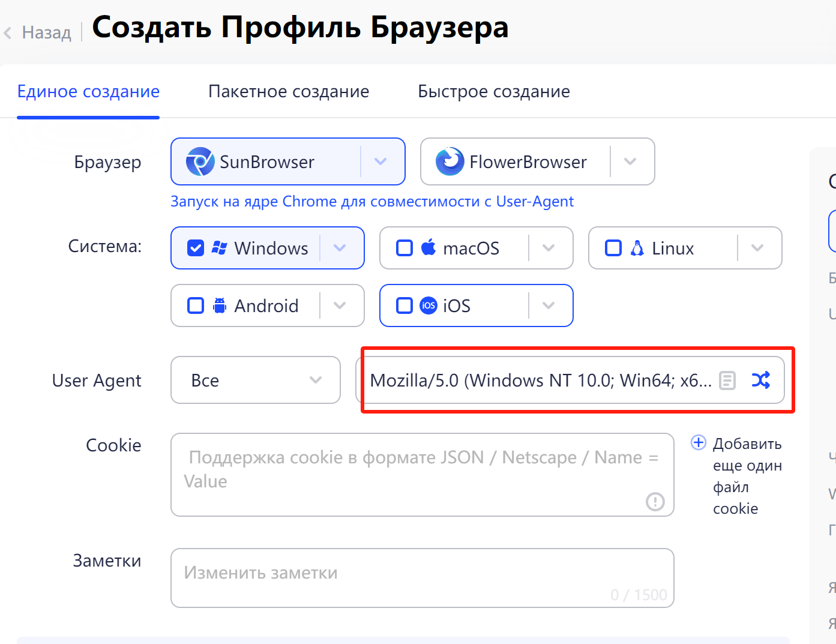836x644 pixels.
Task: Expand the Windows version dropdown arrow
Action: (x=340, y=248)
